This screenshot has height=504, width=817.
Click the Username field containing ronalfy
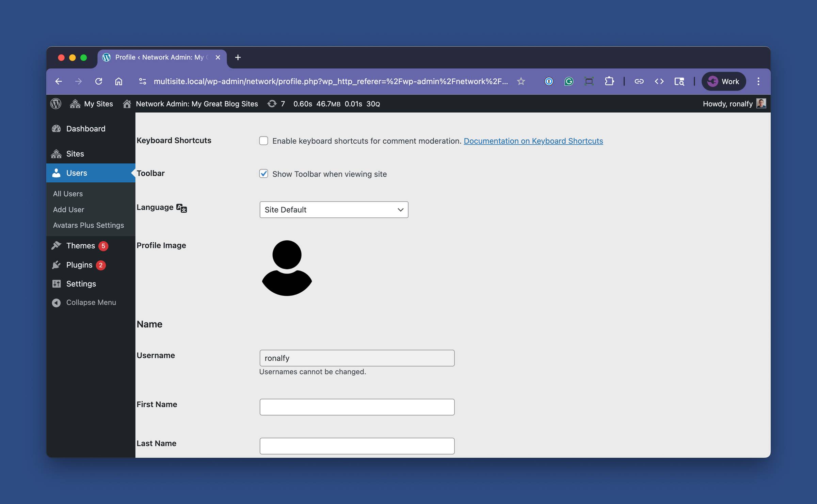[357, 358]
